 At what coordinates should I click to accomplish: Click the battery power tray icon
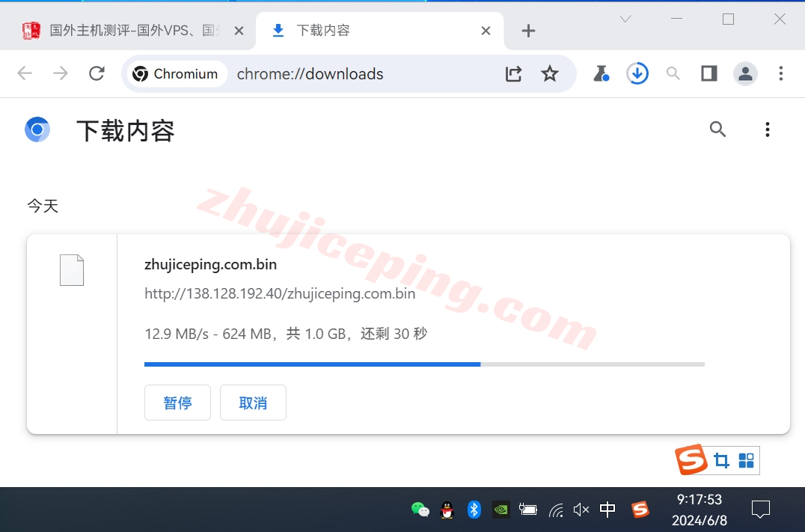tap(527, 510)
